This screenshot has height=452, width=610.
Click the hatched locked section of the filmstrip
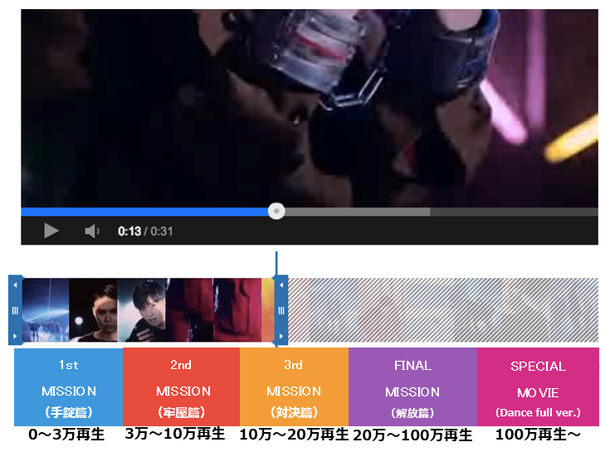(443, 310)
